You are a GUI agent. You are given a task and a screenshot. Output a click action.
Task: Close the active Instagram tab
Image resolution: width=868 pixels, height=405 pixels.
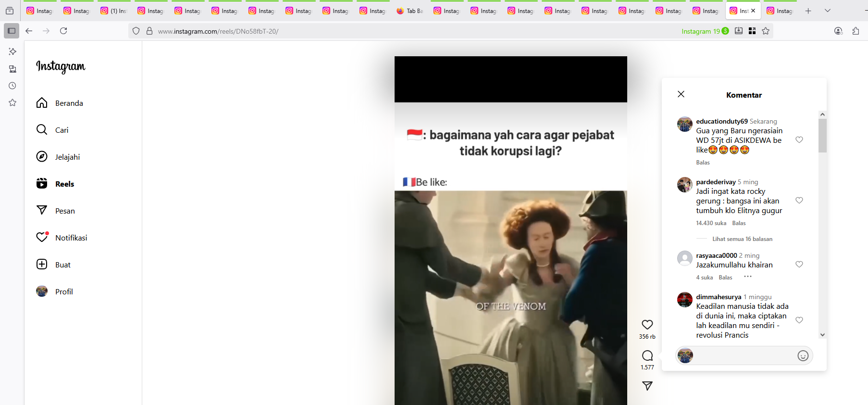[753, 11]
